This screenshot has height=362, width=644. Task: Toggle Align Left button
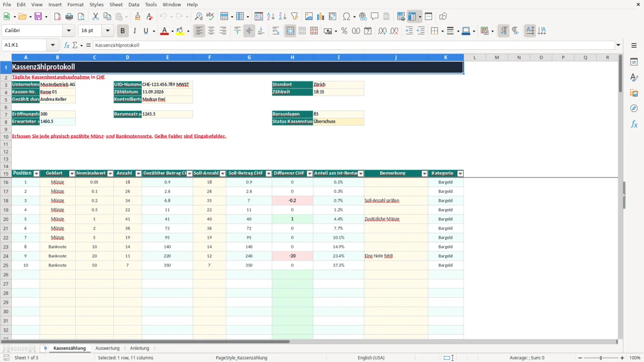pyautogui.click(x=199, y=31)
